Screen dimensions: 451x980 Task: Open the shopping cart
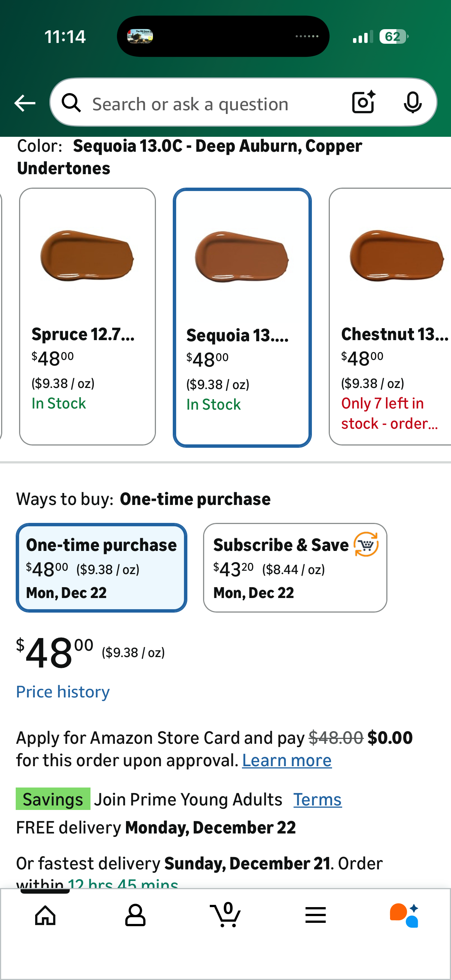click(225, 915)
